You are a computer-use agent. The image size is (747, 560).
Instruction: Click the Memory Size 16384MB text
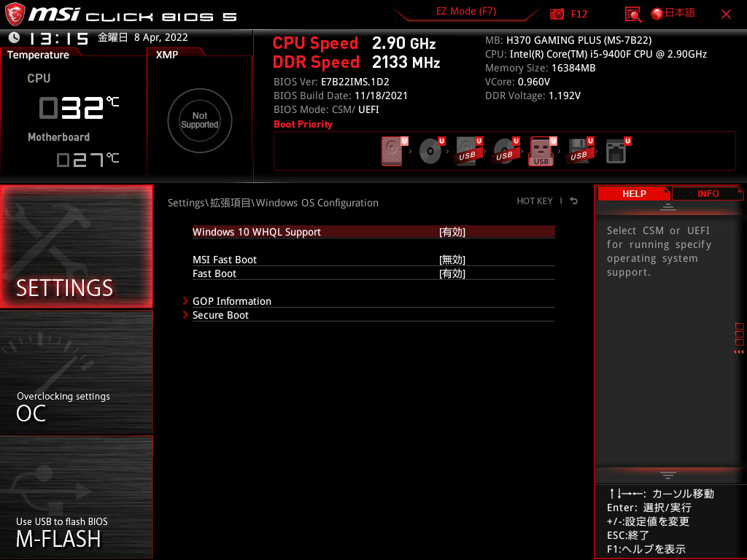[541, 68]
